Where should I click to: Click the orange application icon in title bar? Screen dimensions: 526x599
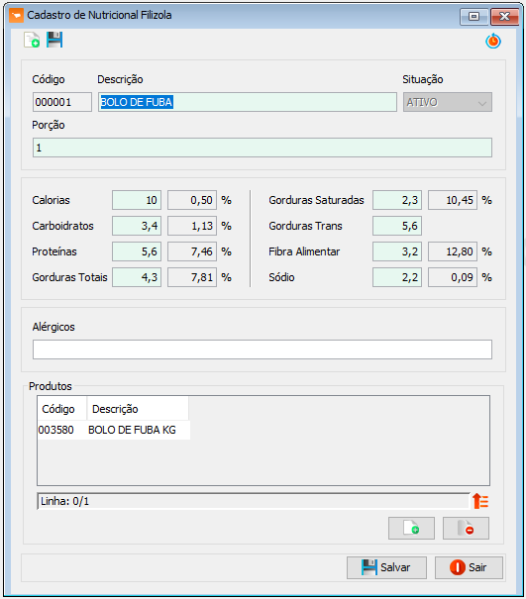(x=16, y=15)
